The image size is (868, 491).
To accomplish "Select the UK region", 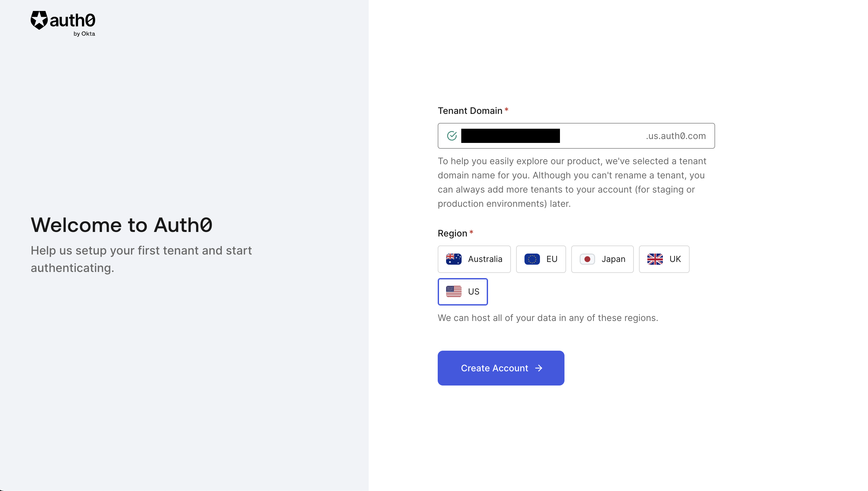I will point(664,259).
